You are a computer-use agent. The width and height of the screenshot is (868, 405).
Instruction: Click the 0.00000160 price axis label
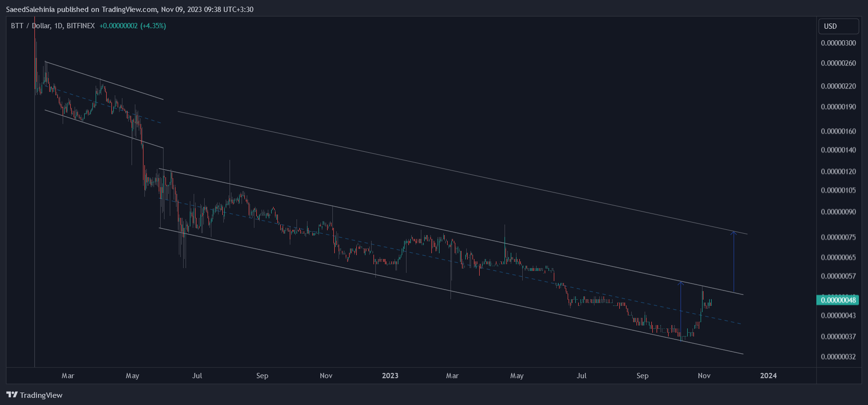pos(838,131)
